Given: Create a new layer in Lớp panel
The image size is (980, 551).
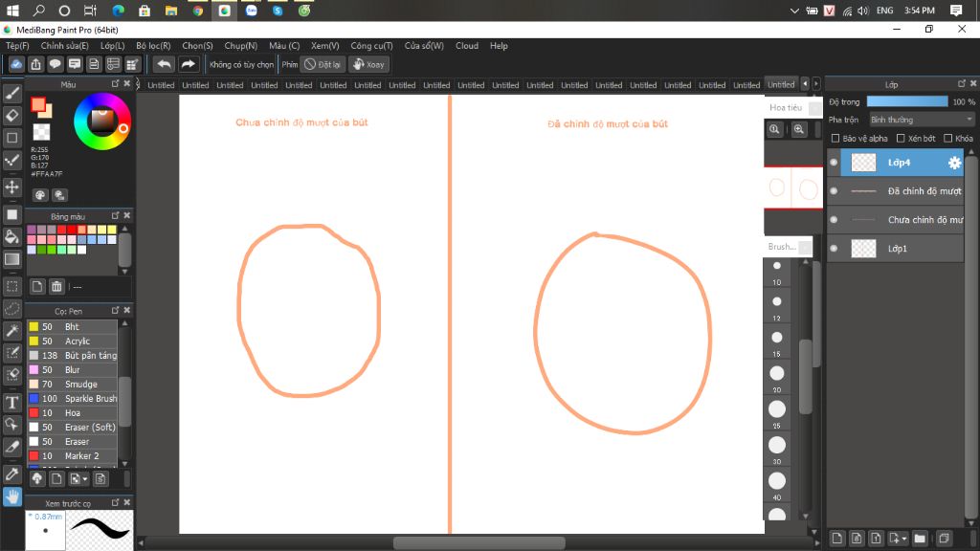Looking at the screenshot, I should tap(837, 538).
